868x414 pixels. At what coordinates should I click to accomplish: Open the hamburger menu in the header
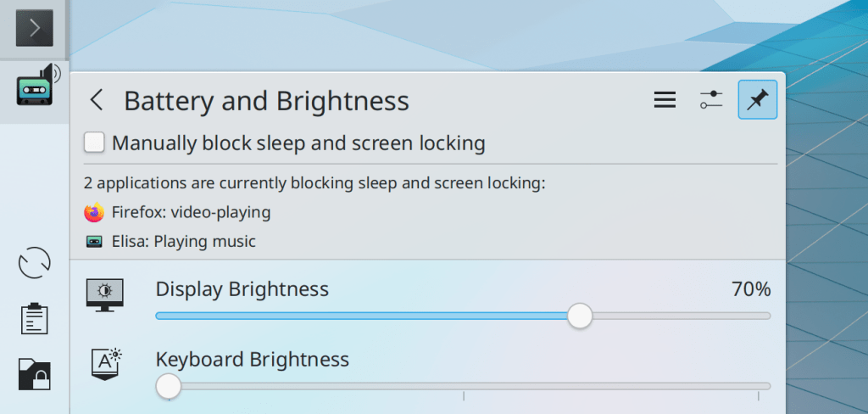(x=665, y=101)
